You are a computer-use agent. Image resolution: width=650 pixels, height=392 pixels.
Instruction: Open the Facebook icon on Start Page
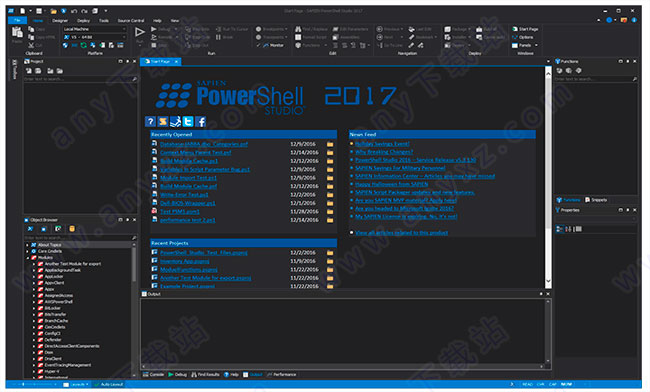pyautogui.click(x=201, y=121)
